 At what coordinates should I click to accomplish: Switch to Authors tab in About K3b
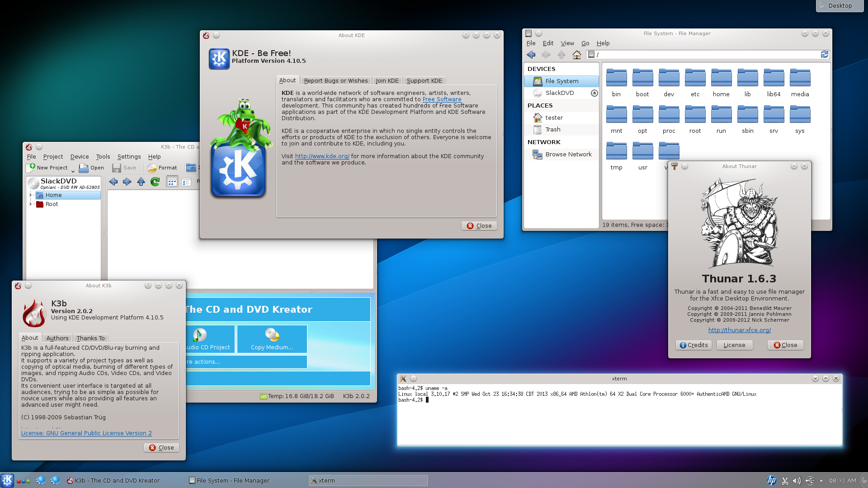tap(57, 338)
